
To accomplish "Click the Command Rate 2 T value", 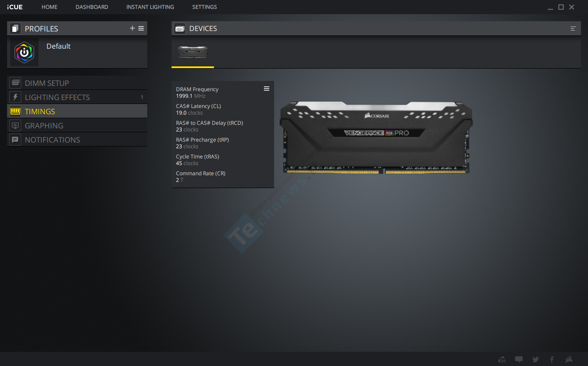I will [179, 180].
